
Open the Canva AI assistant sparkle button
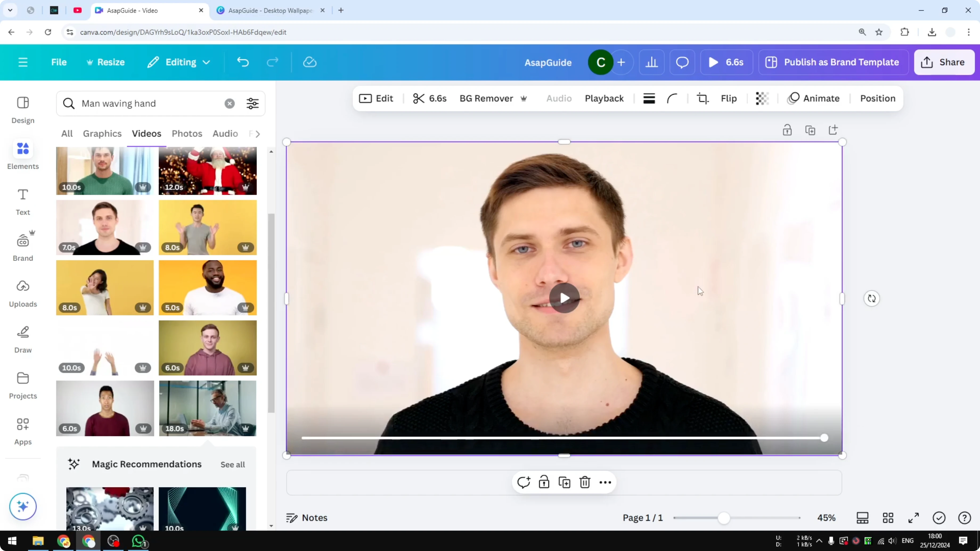22,507
